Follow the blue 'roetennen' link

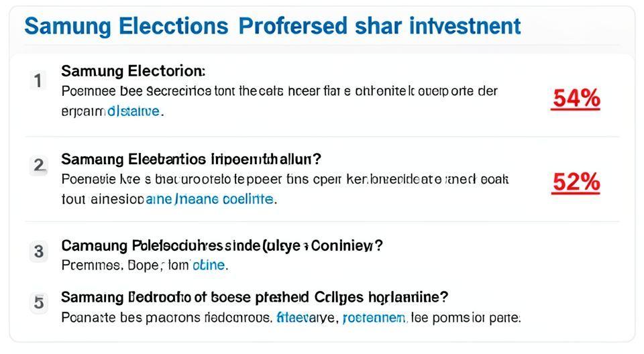pos(374,317)
